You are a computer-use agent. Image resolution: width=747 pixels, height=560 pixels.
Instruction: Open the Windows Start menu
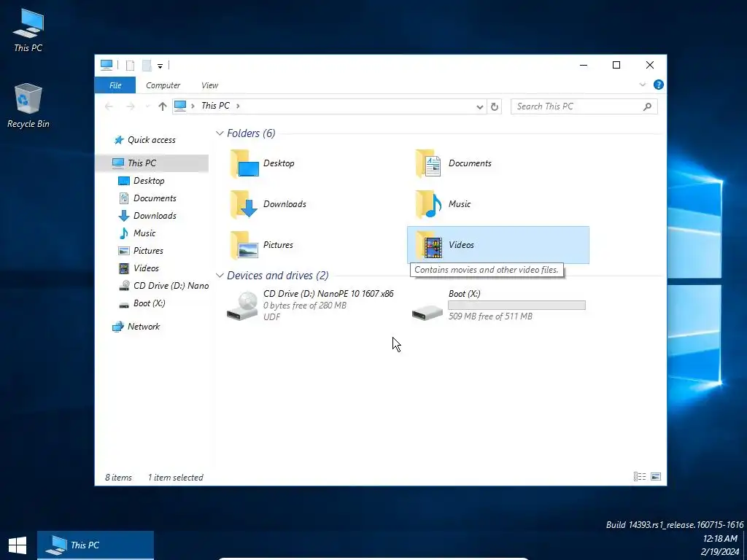coord(18,545)
